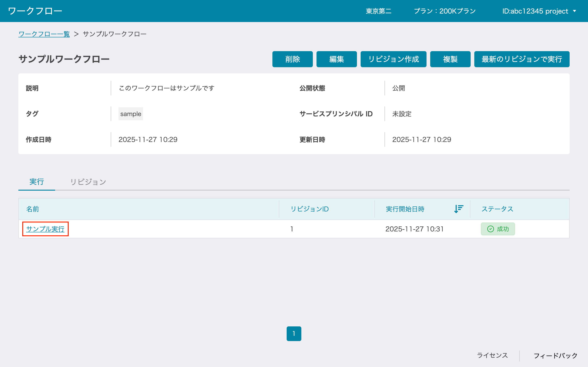Select the 実行 tab
The height and width of the screenshot is (367, 588).
(37, 182)
